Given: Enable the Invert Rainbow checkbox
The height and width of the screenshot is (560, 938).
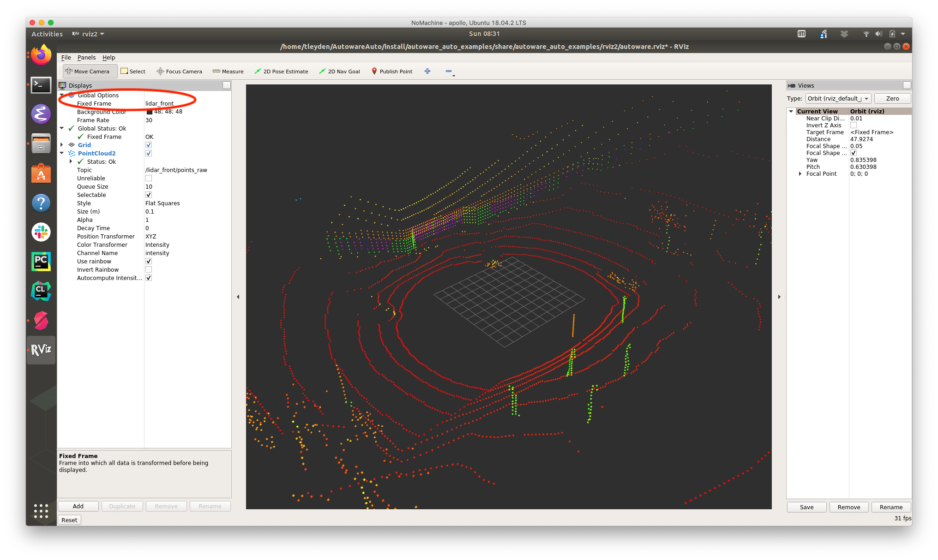Looking at the screenshot, I should click(149, 269).
